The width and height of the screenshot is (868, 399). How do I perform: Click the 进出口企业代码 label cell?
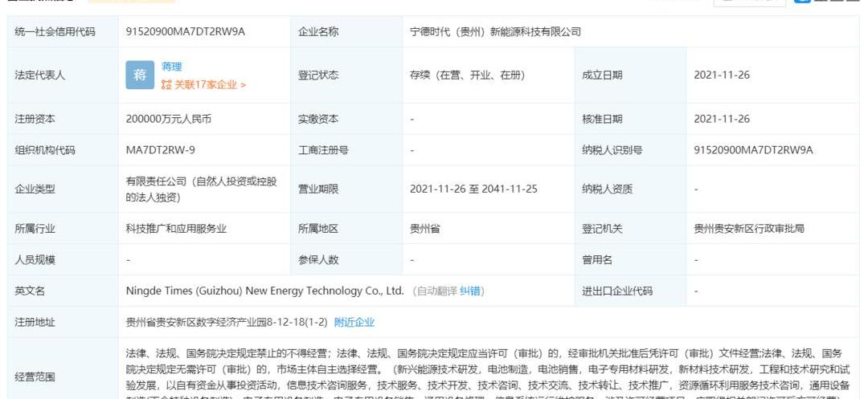(631, 291)
